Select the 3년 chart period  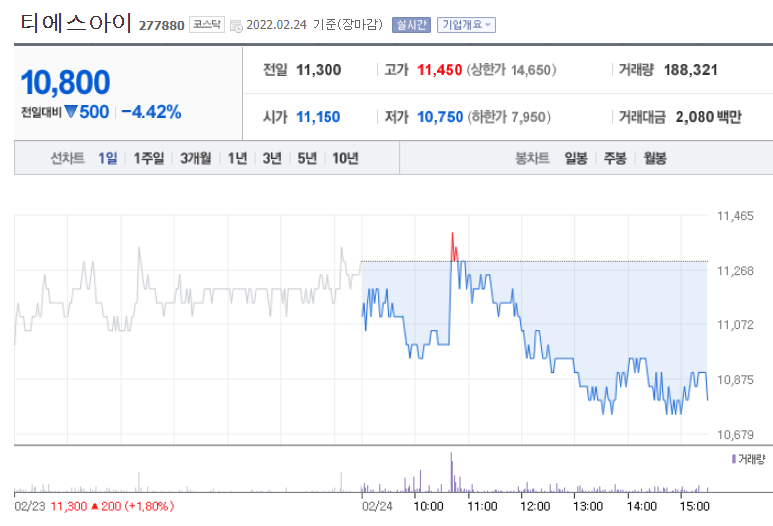point(272,158)
